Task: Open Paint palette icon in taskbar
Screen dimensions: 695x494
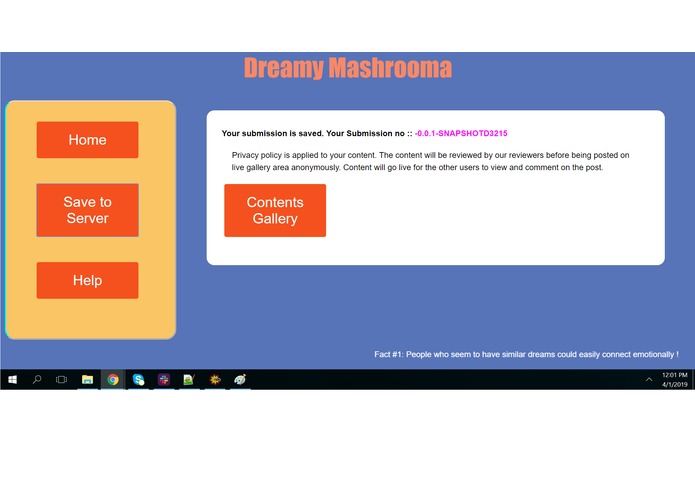Action: coord(240,380)
